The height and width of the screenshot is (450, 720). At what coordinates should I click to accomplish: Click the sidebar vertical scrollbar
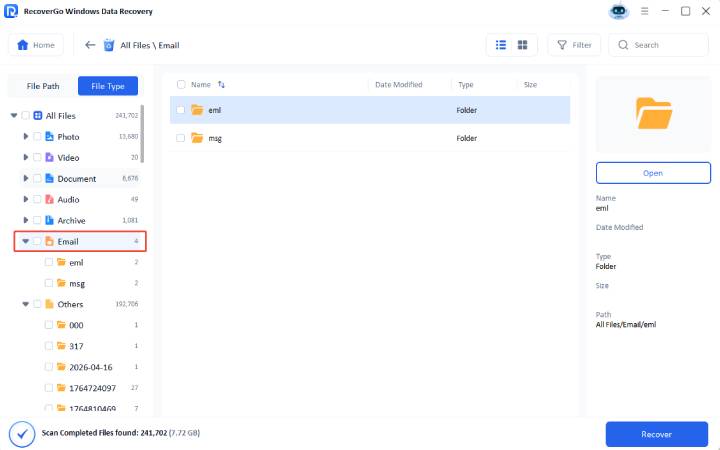pos(142,134)
